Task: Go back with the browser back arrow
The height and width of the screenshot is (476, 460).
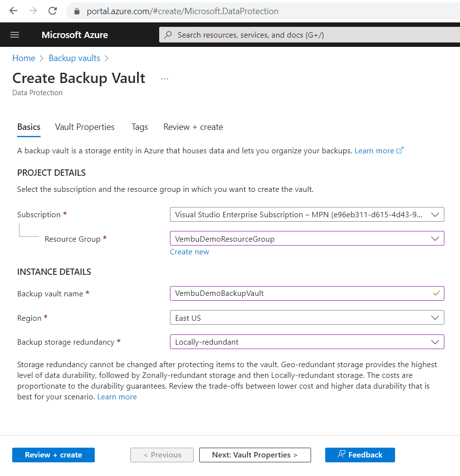Action: (x=13, y=11)
